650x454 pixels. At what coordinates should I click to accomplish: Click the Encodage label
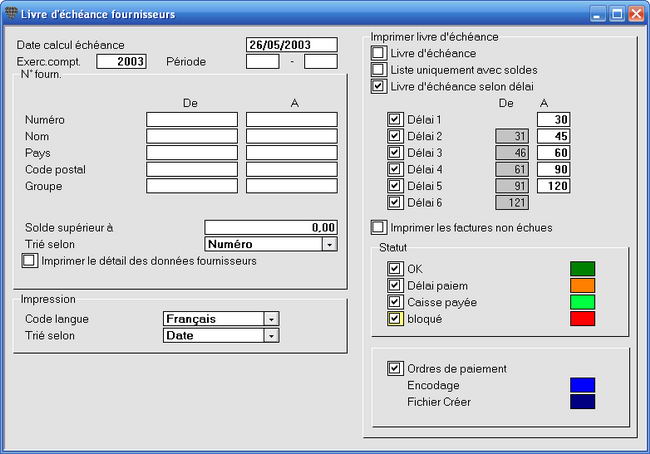tap(433, 385)
